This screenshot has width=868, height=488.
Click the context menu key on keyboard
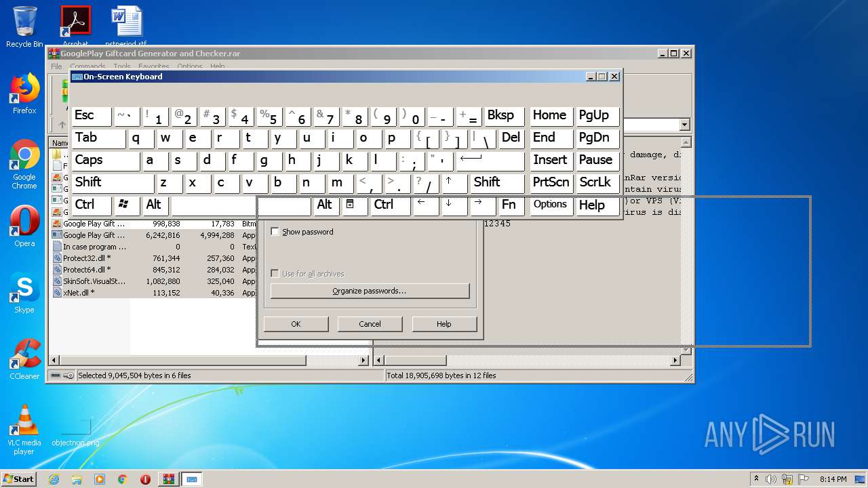[355, 205]
